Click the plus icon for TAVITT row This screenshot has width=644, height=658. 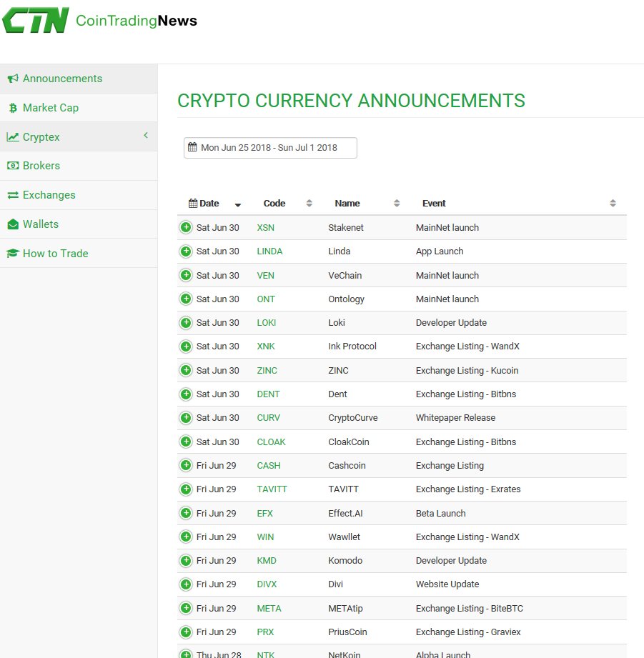click(x=186, y=489)
